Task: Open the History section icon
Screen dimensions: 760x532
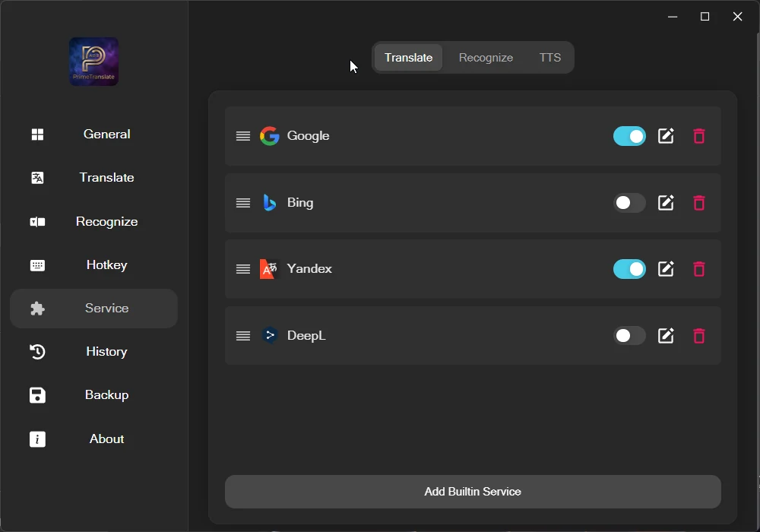Action: tap(37, 352)
